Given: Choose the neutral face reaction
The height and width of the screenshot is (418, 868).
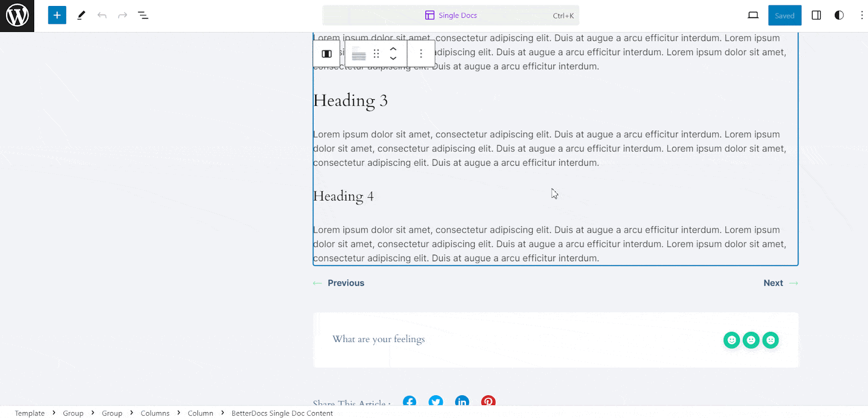Looking at the screenshot, I should click(x=751, y=340).
